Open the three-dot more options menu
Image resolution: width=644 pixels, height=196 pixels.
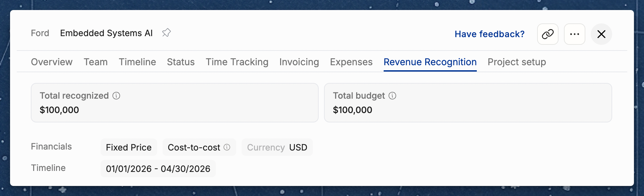click(574, 34)
